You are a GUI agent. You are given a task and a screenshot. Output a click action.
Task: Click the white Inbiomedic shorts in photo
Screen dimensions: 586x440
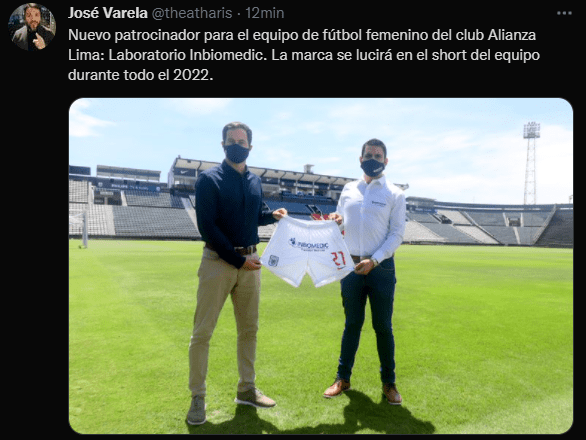coord(307,251)
